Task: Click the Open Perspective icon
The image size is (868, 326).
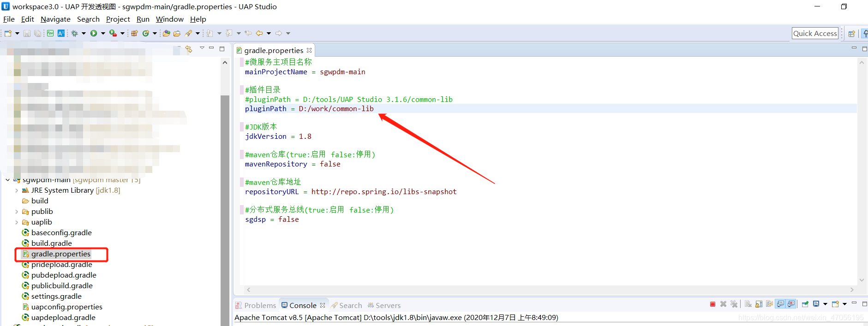Action: click(852, 33)
